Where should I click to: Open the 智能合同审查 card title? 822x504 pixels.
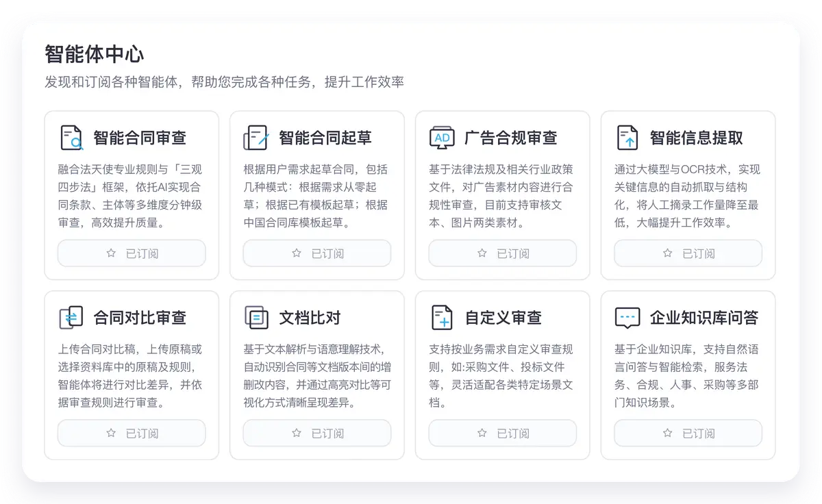tap(140, 138)
